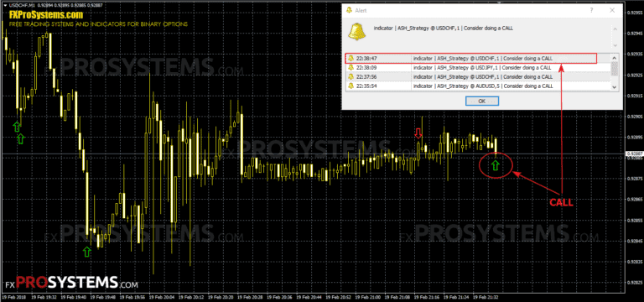Click the help question mark in Alert titlebar
The width and height of the screenshot is (644, 302).
(x=591, y=10)
